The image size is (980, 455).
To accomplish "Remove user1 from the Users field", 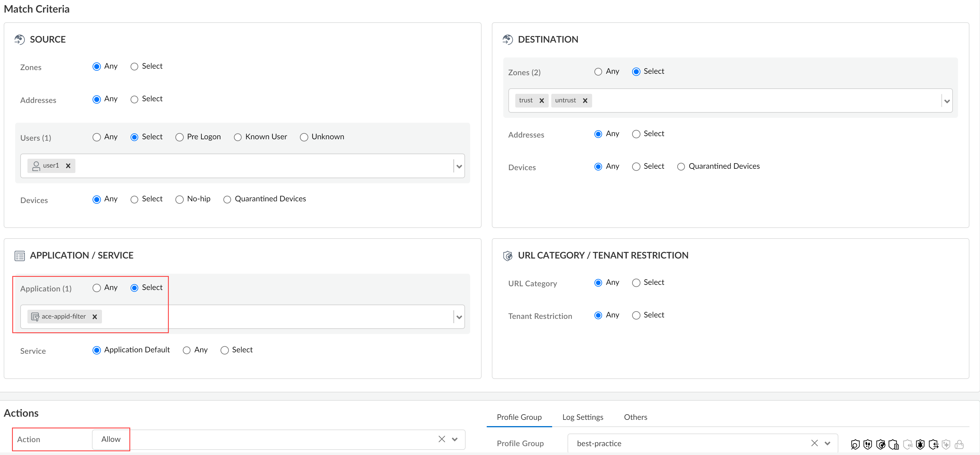I will click(x=68, y=166).
